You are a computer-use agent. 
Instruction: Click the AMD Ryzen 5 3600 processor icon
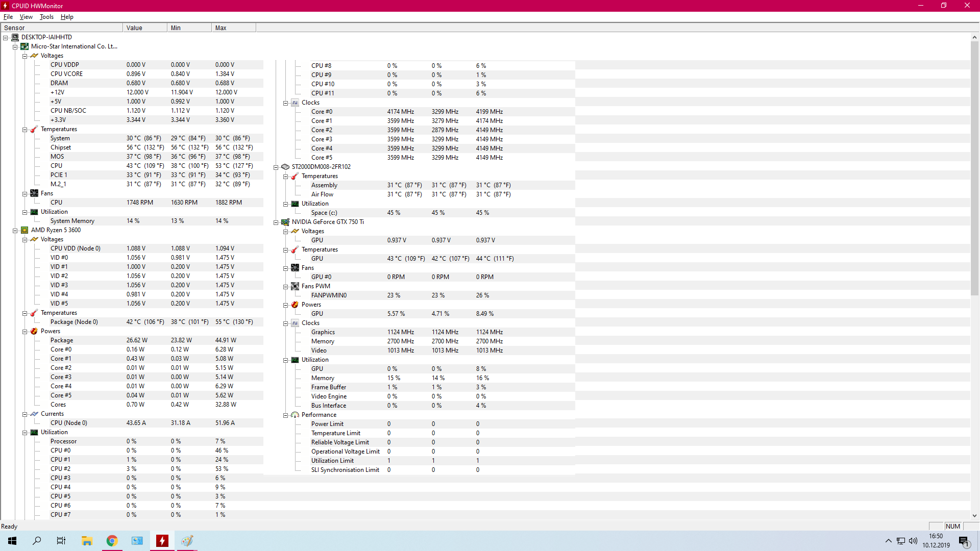[24, 230]
